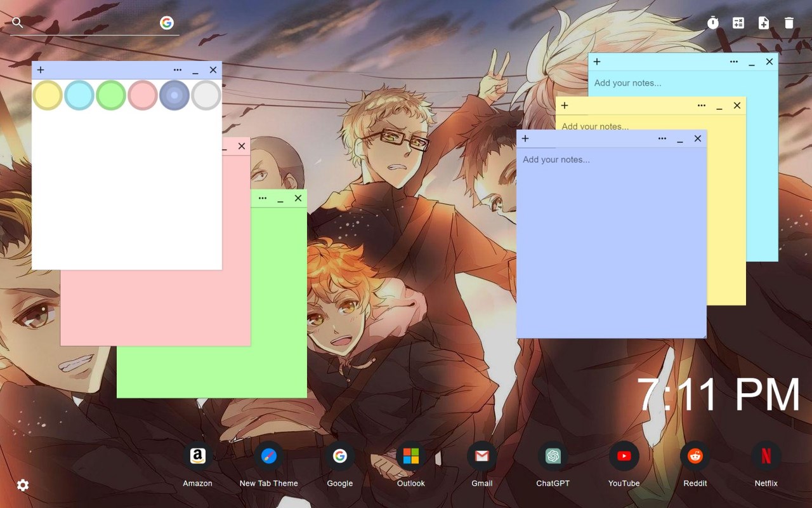Screen dimensions: 812x508
Task: Pick the yellow color swatch
Action: [48, 95]
